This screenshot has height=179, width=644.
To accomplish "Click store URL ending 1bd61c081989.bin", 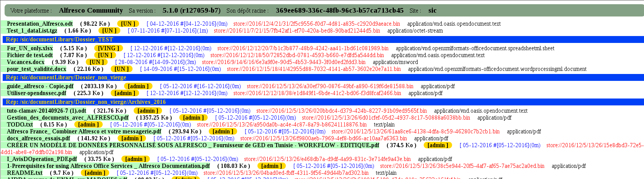I will pos(303,48).
